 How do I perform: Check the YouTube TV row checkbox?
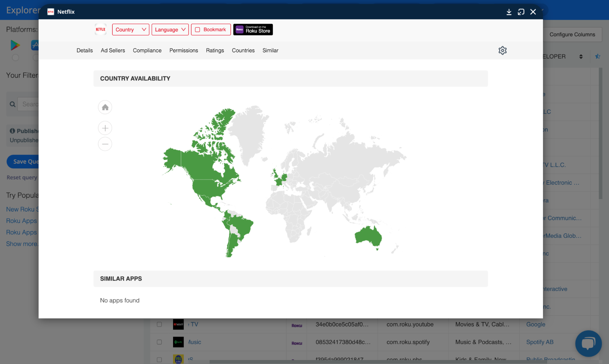[159, 324]
